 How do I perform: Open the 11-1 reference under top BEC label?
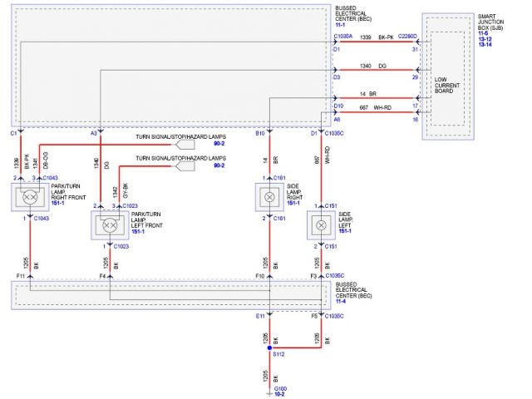tap(341, 26)
